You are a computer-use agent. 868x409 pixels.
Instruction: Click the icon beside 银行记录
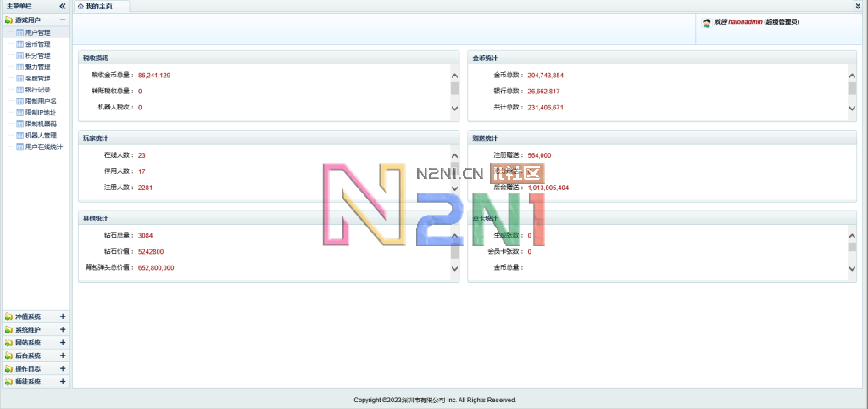pyautogui.click(x=19, y=90)
